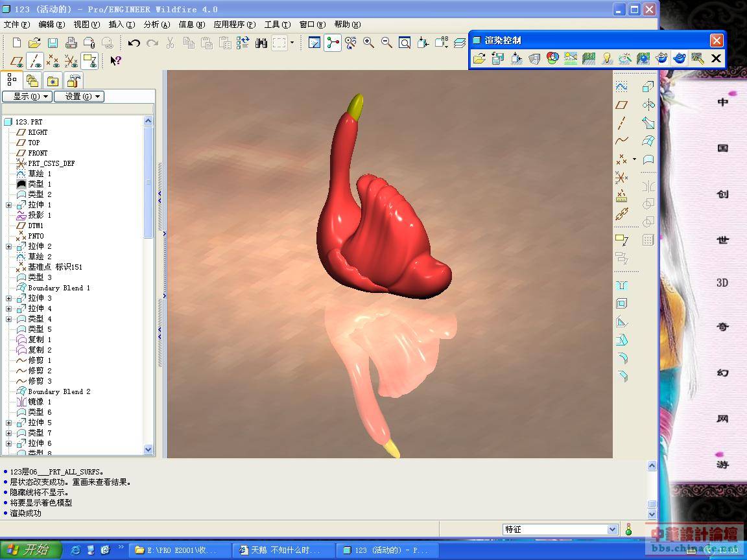The width and height of the screenshot is (747, 560).
Task: Expand the 拉伸 1 feature node
Action: (8, 205)
